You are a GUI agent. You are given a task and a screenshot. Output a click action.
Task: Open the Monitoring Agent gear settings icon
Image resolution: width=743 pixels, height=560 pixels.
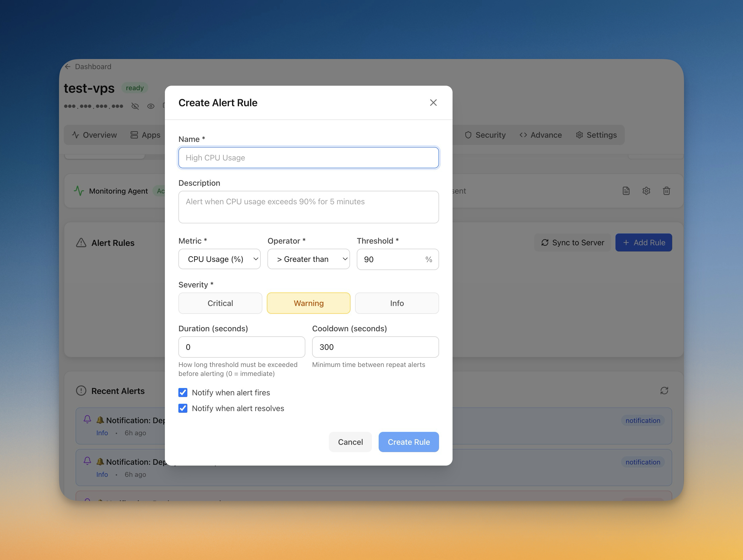click(x=646, y=191)
